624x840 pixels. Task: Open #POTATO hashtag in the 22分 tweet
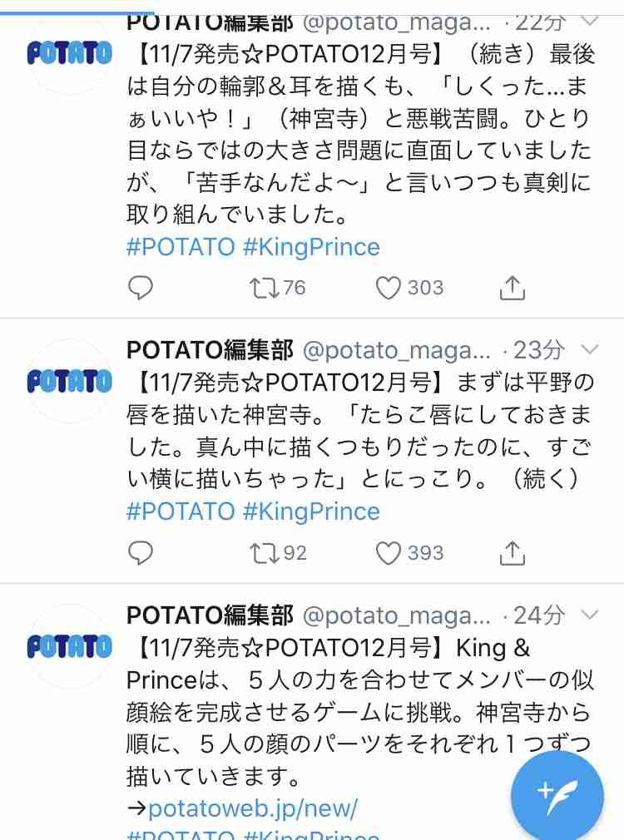click(x=181, y=248)
